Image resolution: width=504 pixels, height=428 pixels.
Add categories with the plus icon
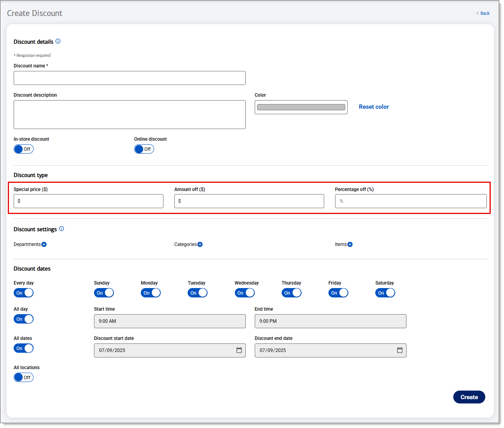pyautogui.click(x=200, y=244)
